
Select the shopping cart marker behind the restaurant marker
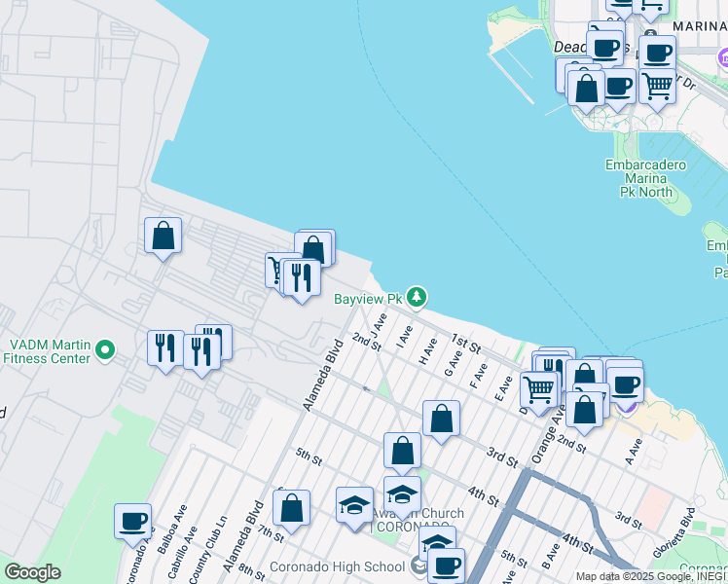(x=273, y=270)
